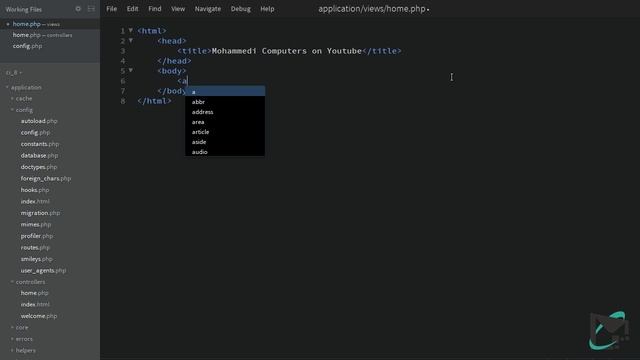The image size is (640, 360).
Task: Open index.html in controllers folder
Action: [35, 304]
